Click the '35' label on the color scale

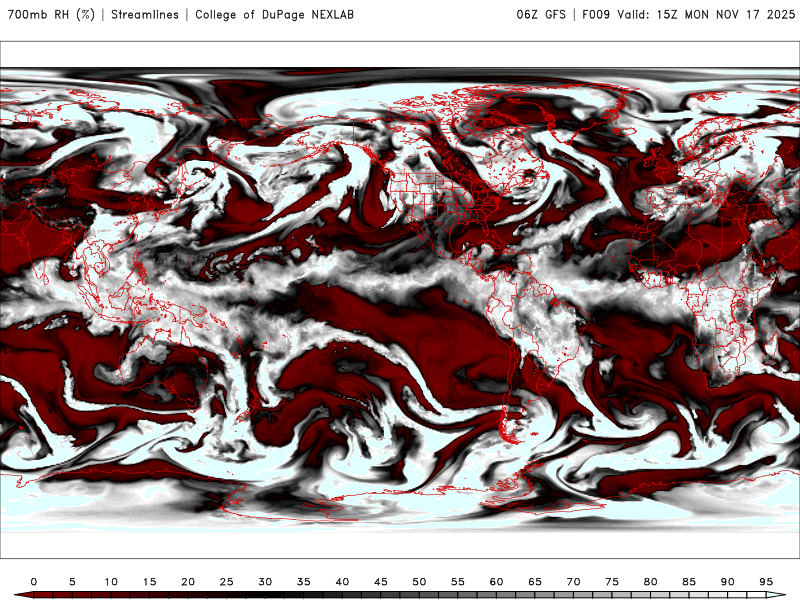click(x=304, y=582)
